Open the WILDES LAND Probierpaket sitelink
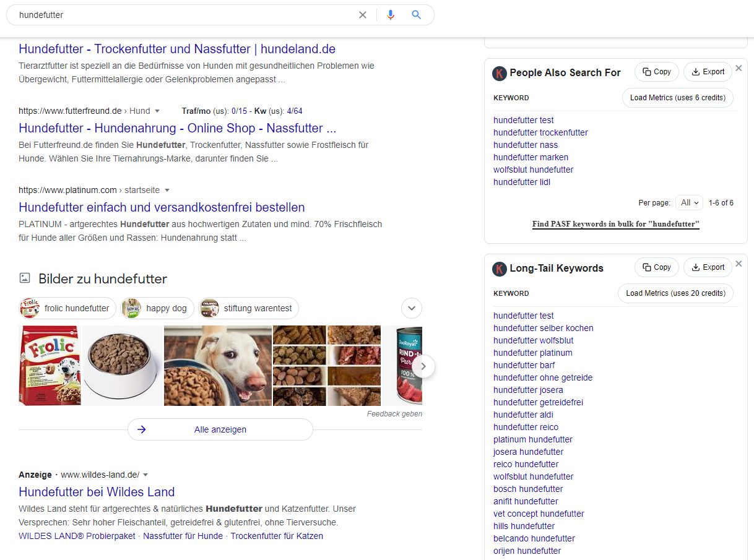The image size is (754, 560). point(77,536)
